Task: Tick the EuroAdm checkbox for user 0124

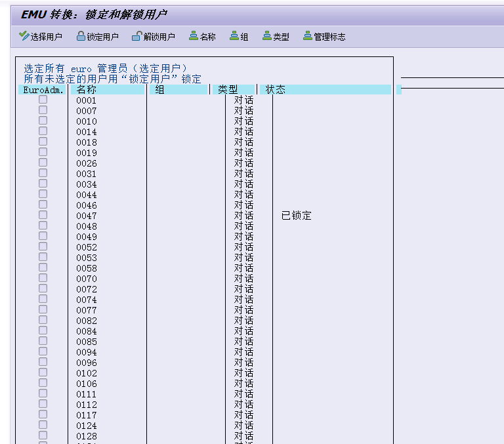Action: point(43,425)
